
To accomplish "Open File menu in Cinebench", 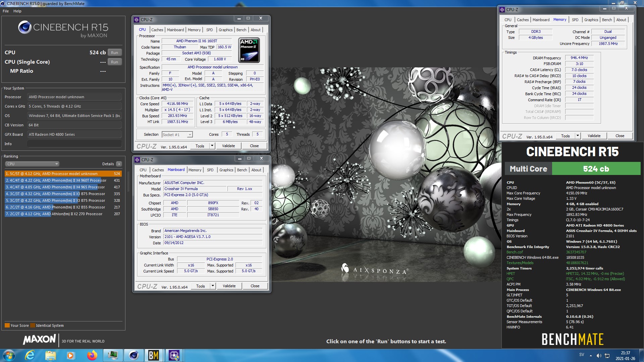I will tap(6, 11).
